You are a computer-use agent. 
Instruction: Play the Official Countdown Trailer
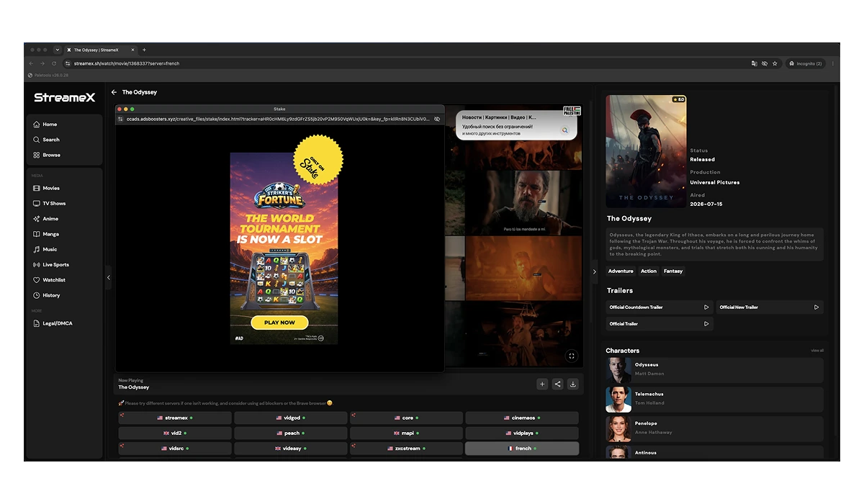point(660,307)
